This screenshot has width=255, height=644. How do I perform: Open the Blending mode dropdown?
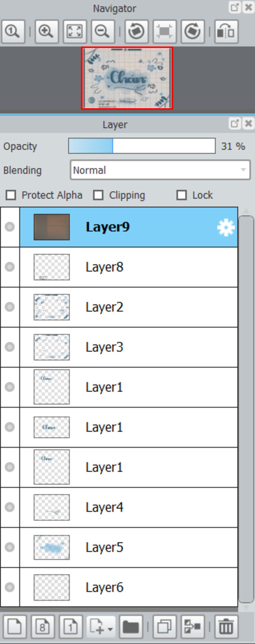pos(160,170)
